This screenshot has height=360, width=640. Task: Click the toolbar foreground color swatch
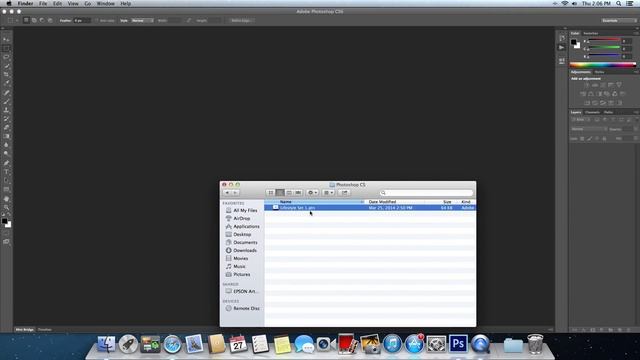point(4,221)
